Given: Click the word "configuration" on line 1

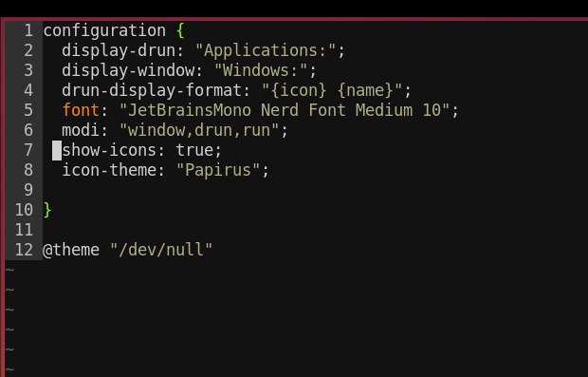Looking at the screenshot, I should (x=104, y=30).
